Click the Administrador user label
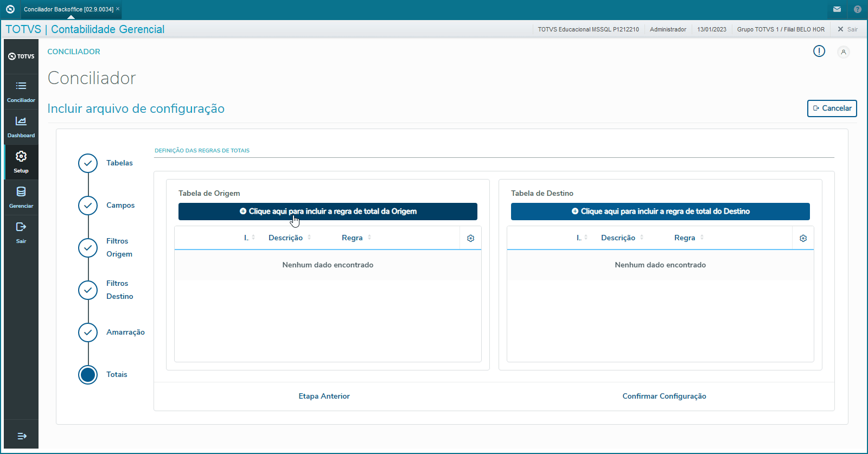 [668, 29]
